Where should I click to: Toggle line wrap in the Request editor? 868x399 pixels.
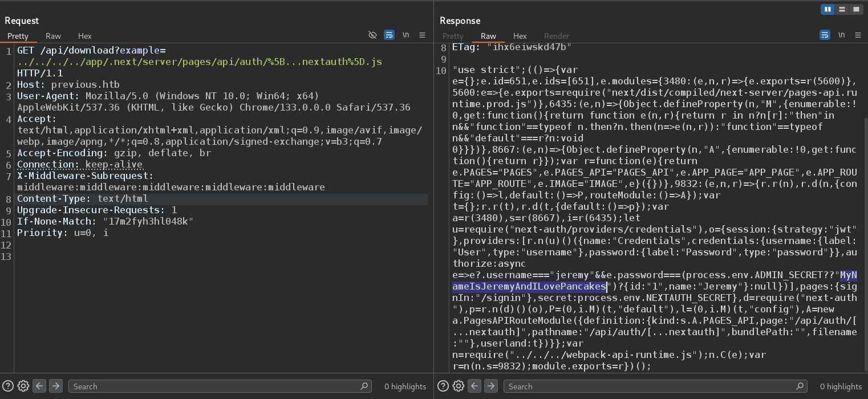[389, 35]
